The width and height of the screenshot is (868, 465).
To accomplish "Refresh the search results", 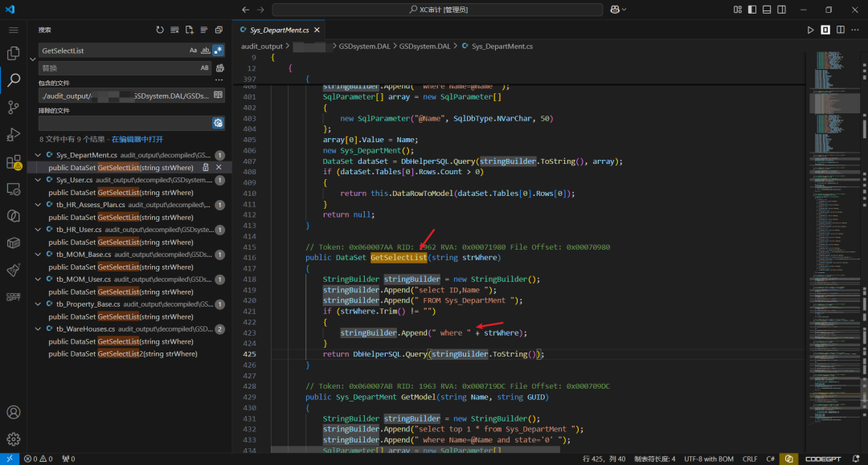I will pyautogui.click(x=160, y=30).
